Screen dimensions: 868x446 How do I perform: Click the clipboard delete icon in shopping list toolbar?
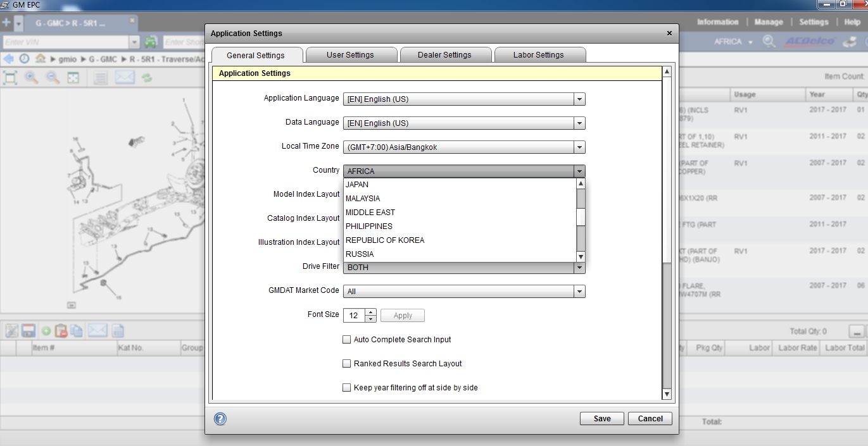coord(61,331)
